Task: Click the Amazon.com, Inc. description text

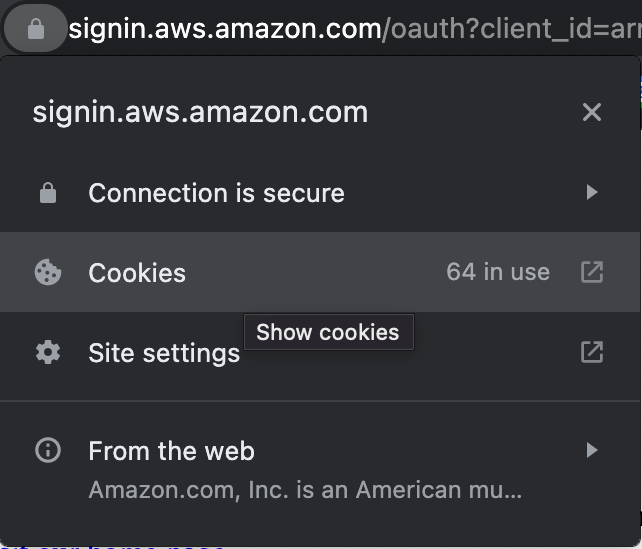Action: tap(305, 491)
